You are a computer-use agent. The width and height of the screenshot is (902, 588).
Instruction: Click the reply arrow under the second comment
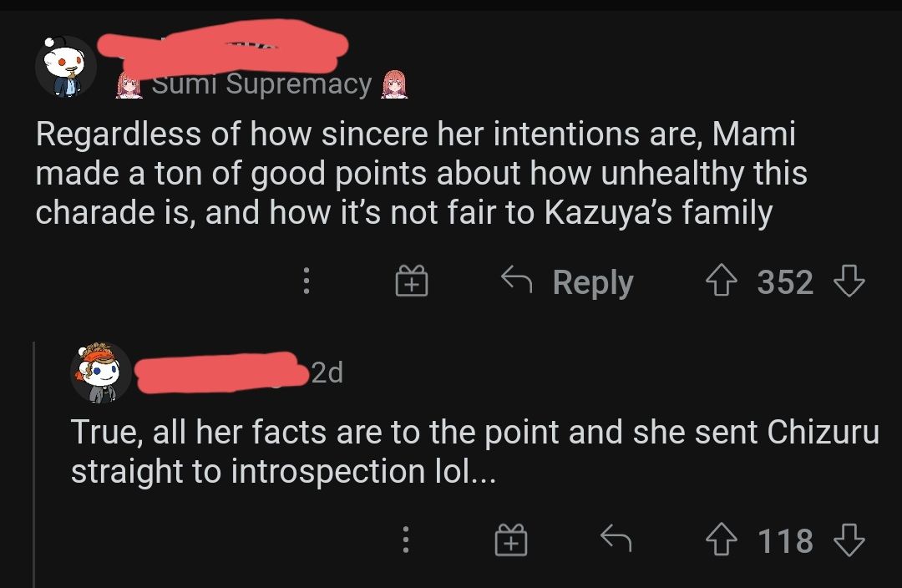tap(616, 540)
